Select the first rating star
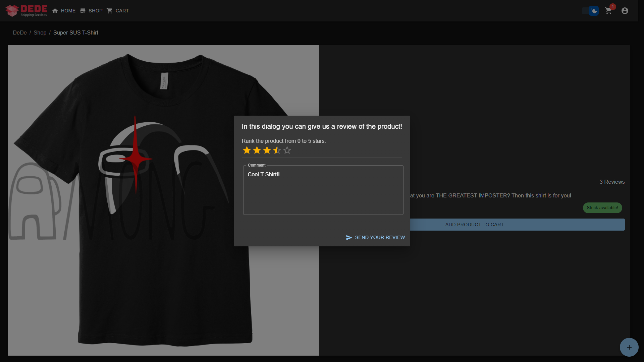Image resolution: width=644 pixels, height=362 pixels. (247, 150)
